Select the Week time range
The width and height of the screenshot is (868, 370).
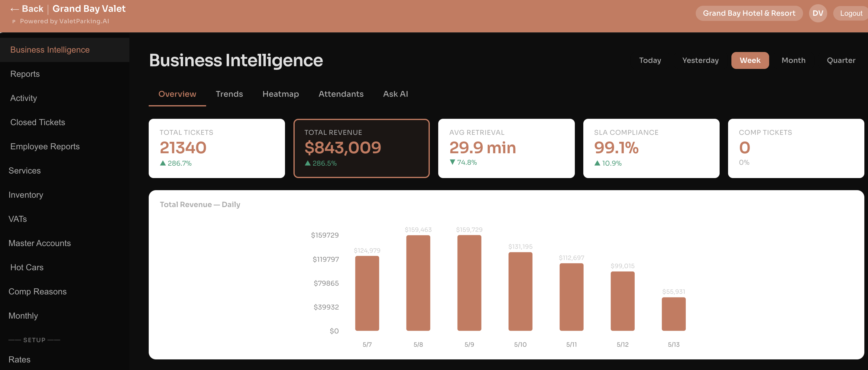(750, 61)
